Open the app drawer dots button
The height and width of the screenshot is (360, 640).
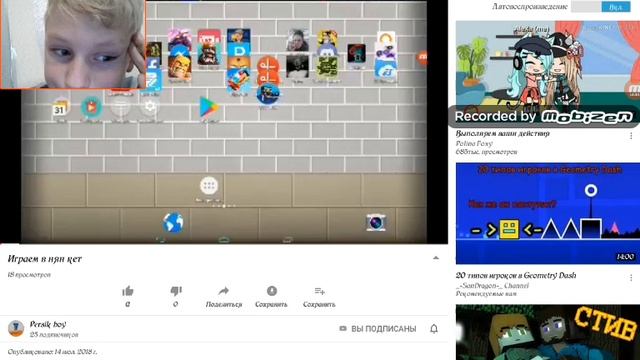[x=209, y=186]
